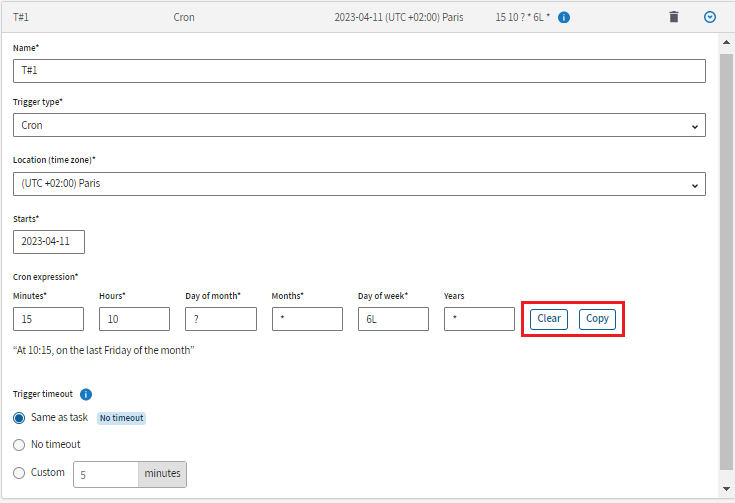Click the custom timeout minutes input
The image size is (735, 503).
[x=106, y=474]
